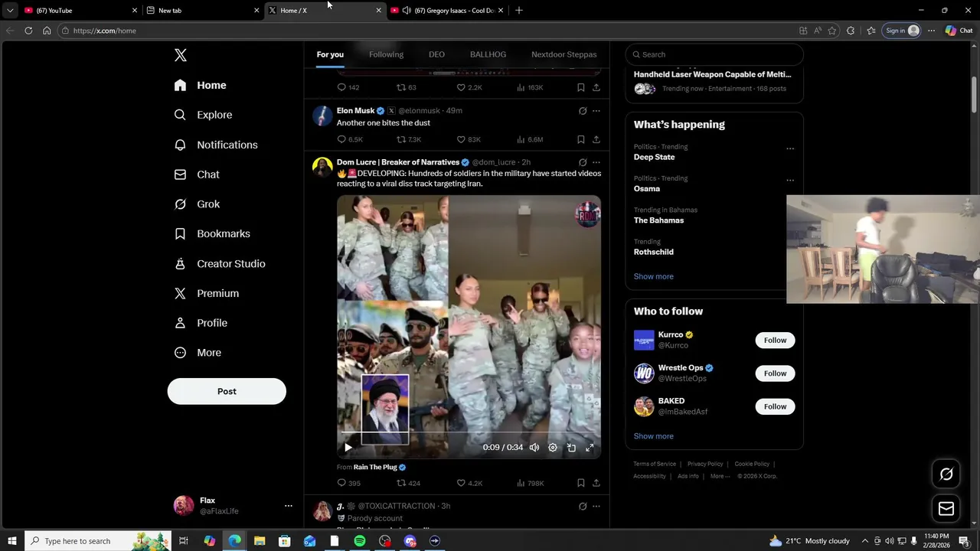Select the For you tab

330,54
